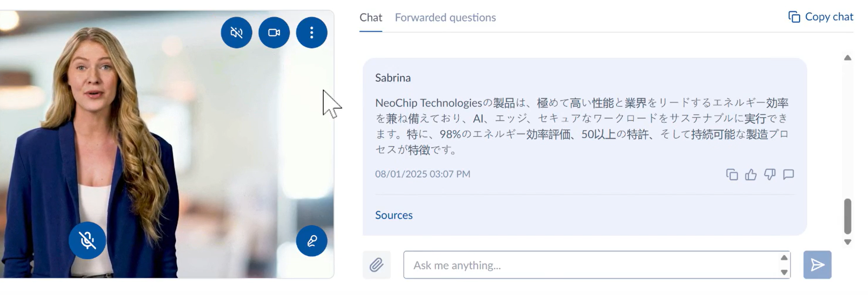Viewport: 868px width, 295px height.
Task: Give thumbs up to Sabrina's response
Action: click(750, 174)
